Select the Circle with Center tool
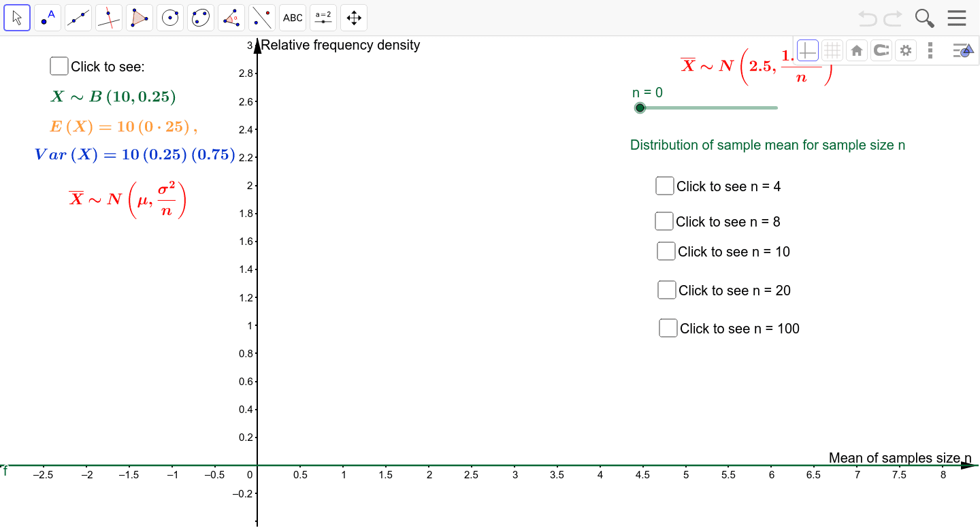The width and height of the screenshot is (980, 528). coord(170,18)
